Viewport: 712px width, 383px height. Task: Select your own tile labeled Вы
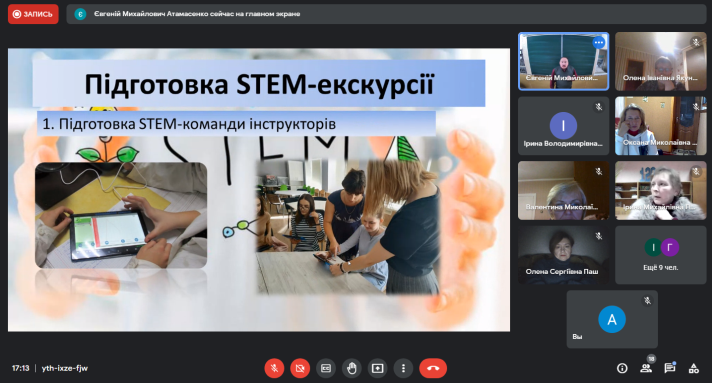point(612,319)
